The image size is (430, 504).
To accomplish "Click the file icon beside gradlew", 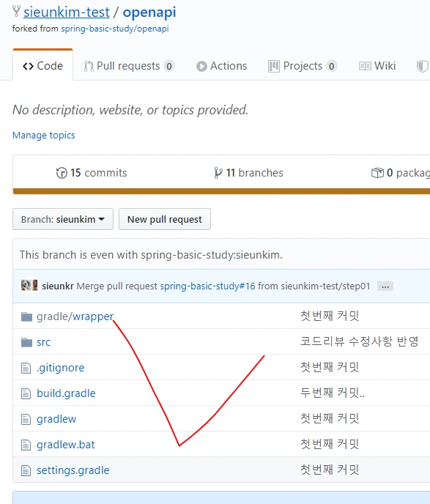I will coord(26,420).
